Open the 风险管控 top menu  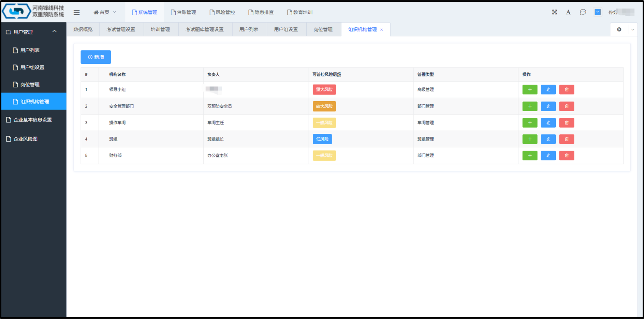(x=222, y=12)
